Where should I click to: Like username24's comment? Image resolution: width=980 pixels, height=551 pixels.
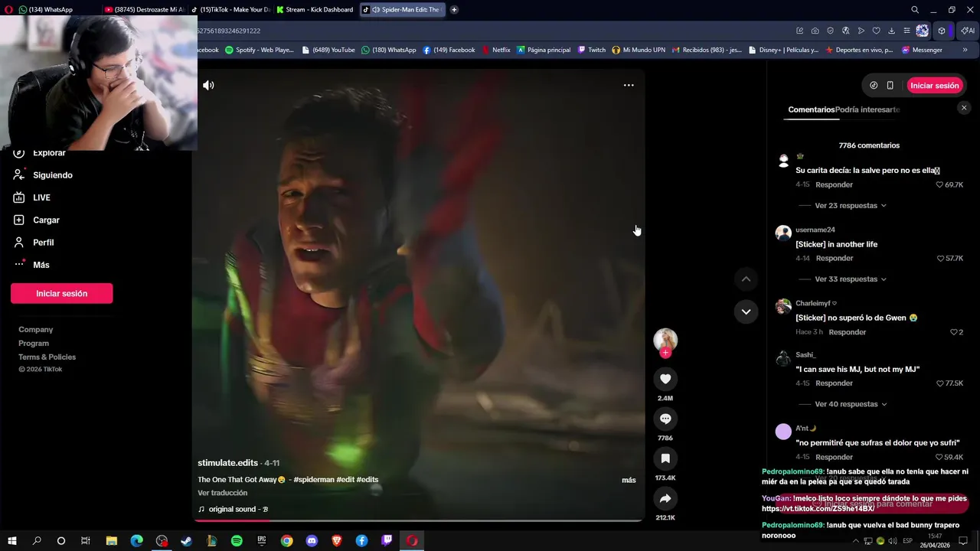coord(940,258)
